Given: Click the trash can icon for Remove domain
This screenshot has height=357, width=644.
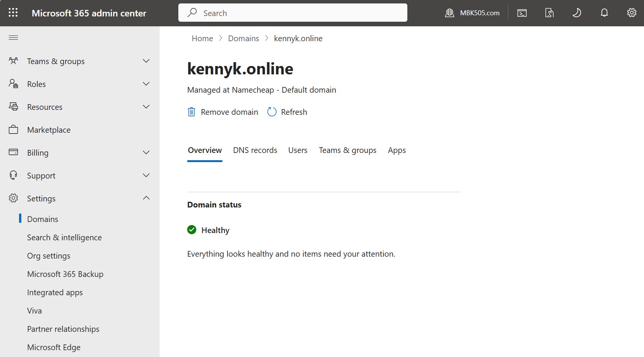Looking at the screenshot, I should (191, 112).
